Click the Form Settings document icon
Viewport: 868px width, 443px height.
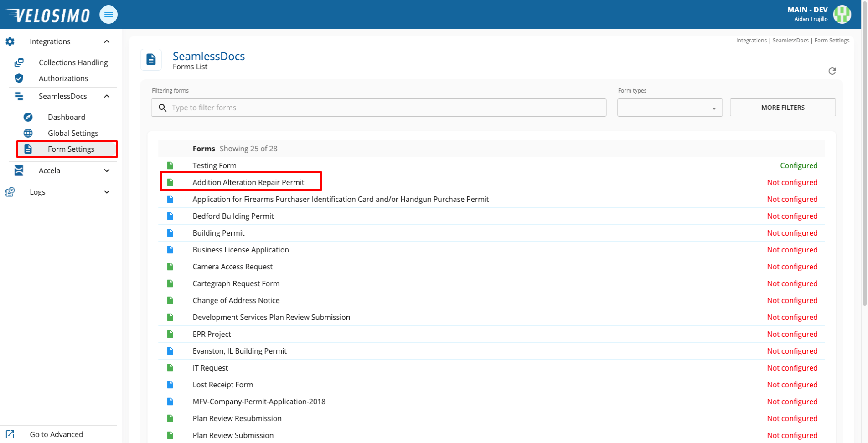click(x=28, y=149)
